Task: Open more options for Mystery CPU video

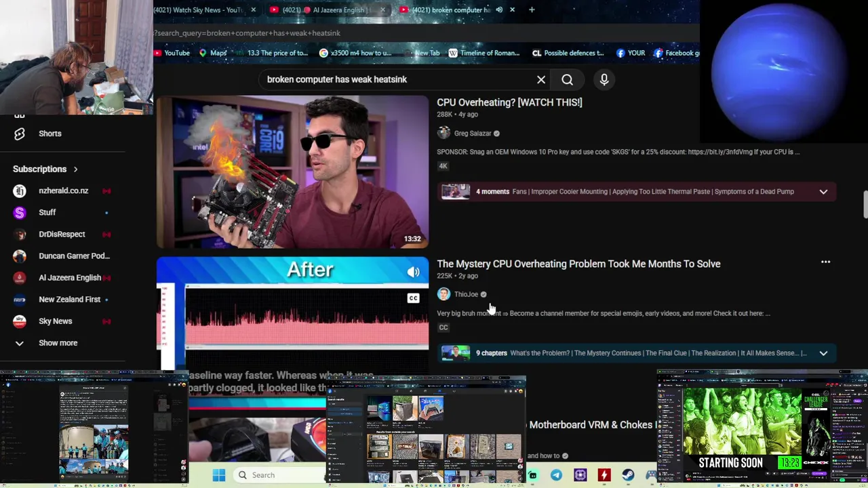Action: 825,262
